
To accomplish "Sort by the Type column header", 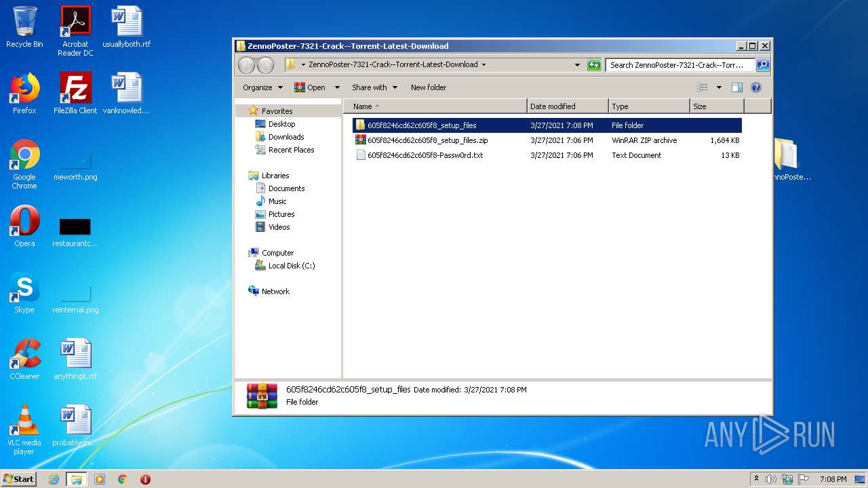I will [649, 106].
